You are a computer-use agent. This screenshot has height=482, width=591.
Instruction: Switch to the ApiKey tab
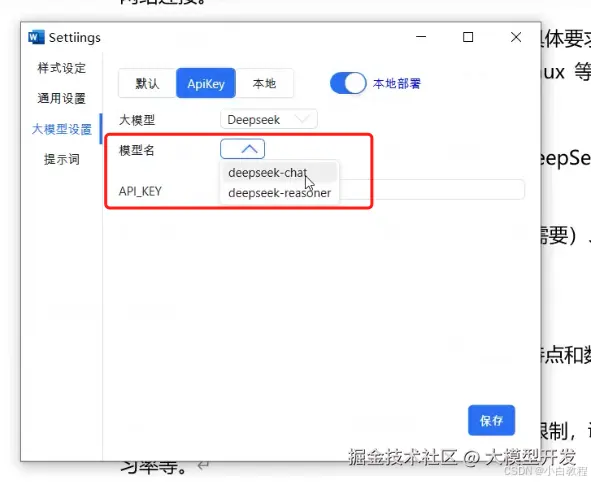206,83
